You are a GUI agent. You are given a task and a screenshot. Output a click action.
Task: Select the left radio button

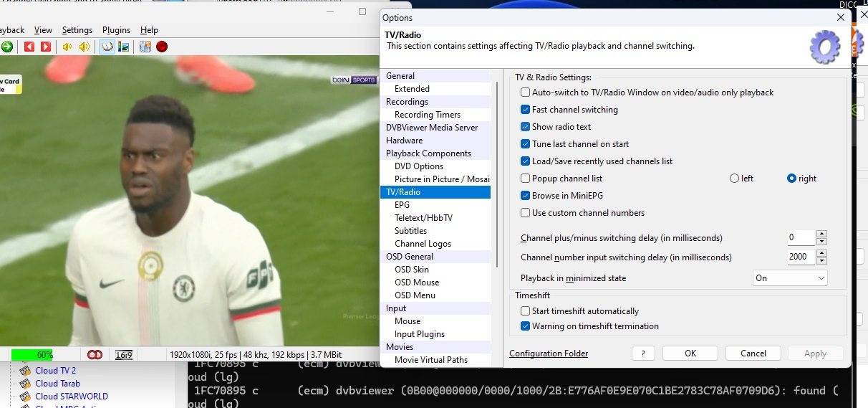point(734,179)
